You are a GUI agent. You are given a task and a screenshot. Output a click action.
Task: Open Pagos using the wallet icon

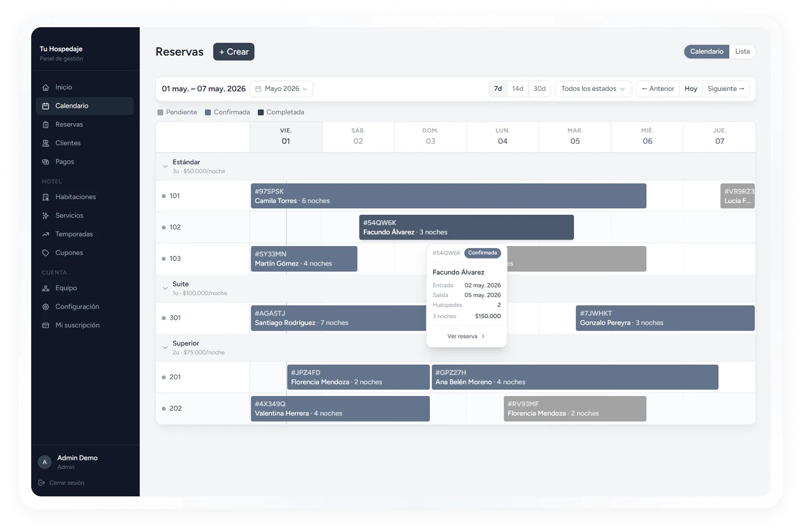point(46,162)
